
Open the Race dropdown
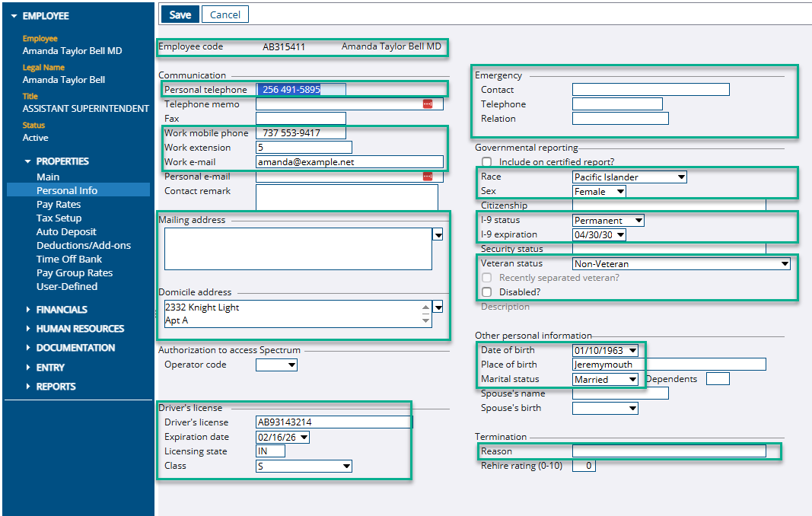click(682, 177)
